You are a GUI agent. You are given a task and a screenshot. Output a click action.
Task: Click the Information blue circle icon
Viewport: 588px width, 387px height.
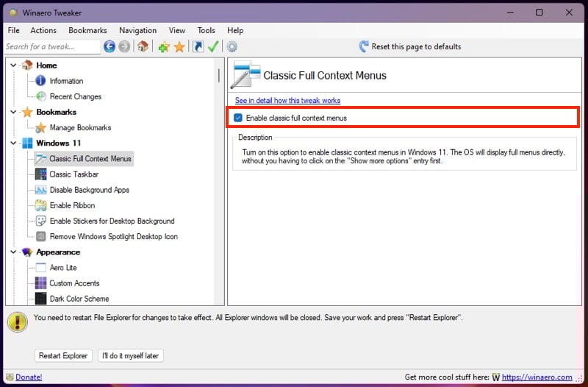click(x=40, y=81)
